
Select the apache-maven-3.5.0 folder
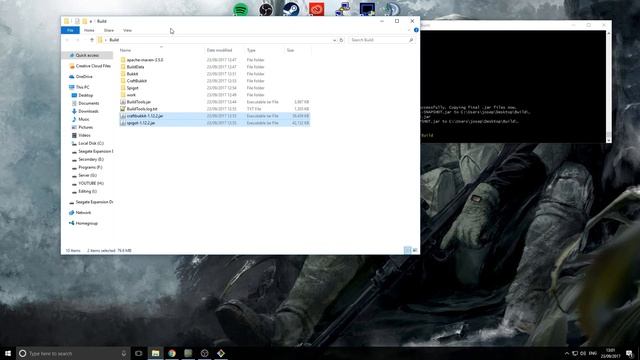144,60
